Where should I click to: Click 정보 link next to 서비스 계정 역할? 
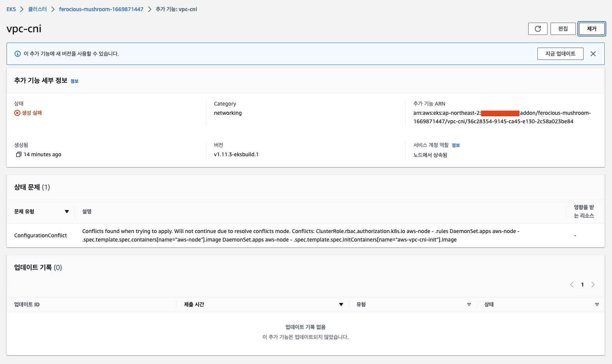(456, 145)
